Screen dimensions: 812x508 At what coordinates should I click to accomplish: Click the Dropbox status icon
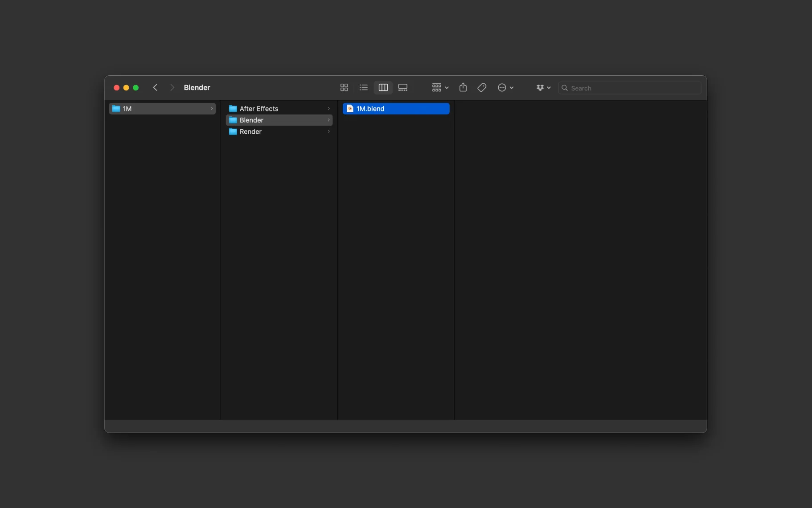(541, 87)
